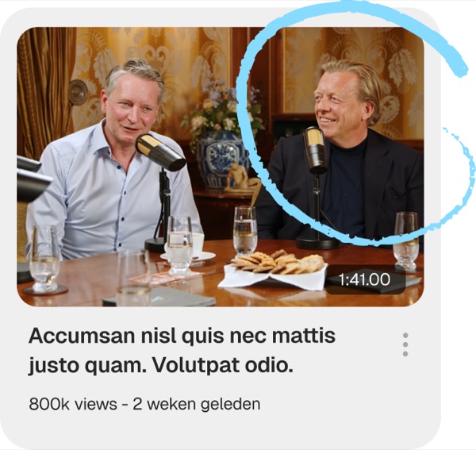Click the glass at the thumbnail's right edge
Viewport: 476px width, 450px height.
[x=406, y=241]
